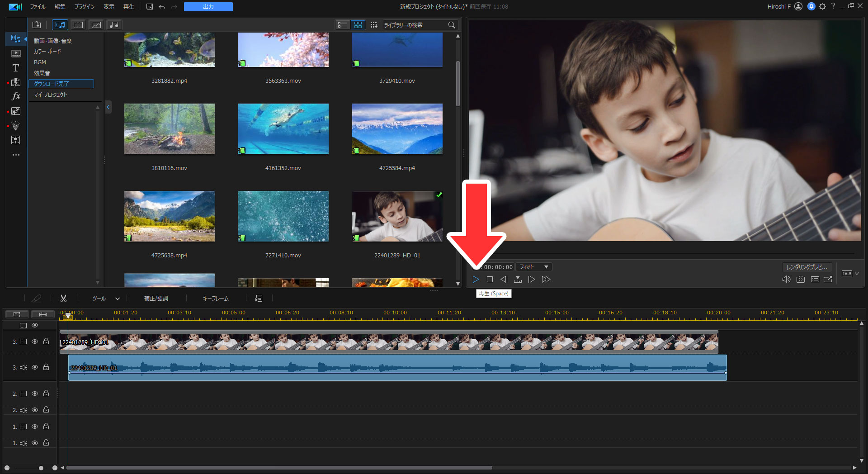The height and width of the screenshot is (474, 868).
Task: Click the timeline horizontal scrollbar
Action: point(279,468)
